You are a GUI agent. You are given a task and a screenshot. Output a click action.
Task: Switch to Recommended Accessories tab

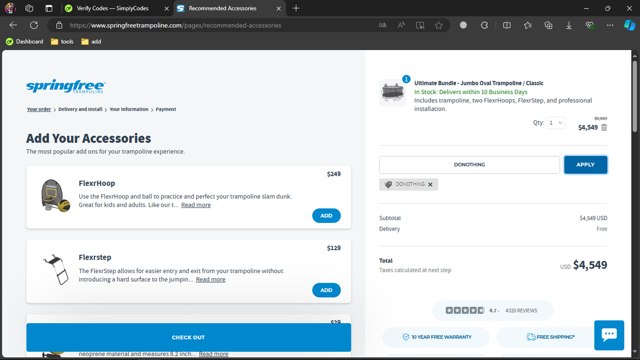(x=222, y=8)
